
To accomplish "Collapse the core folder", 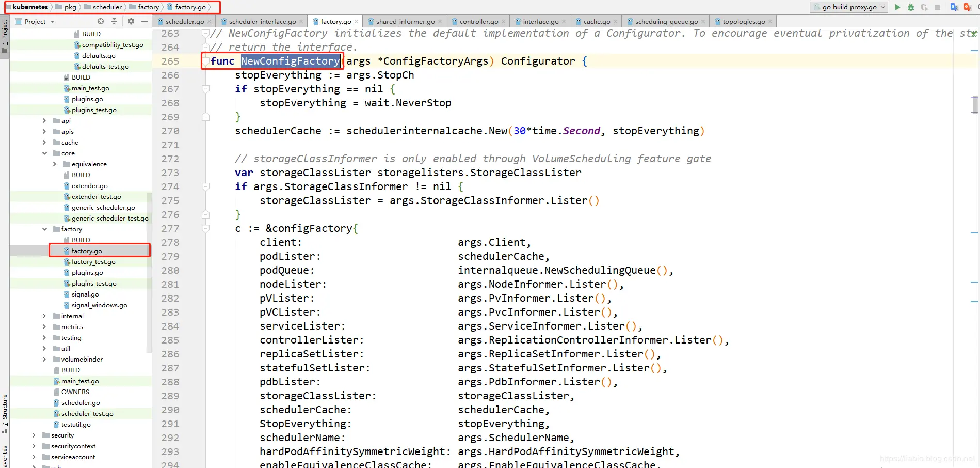I will [x=44, y=153].
